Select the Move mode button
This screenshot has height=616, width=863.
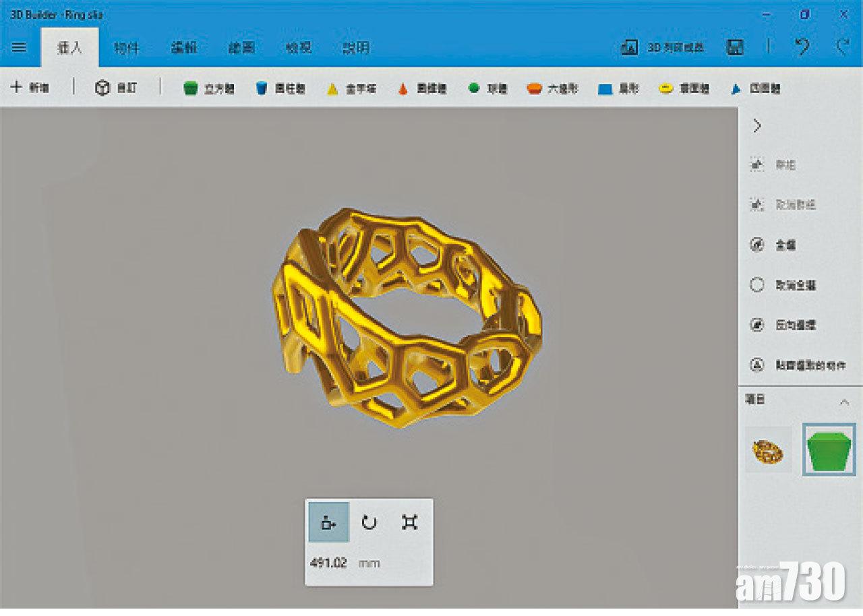coord(328,522)
